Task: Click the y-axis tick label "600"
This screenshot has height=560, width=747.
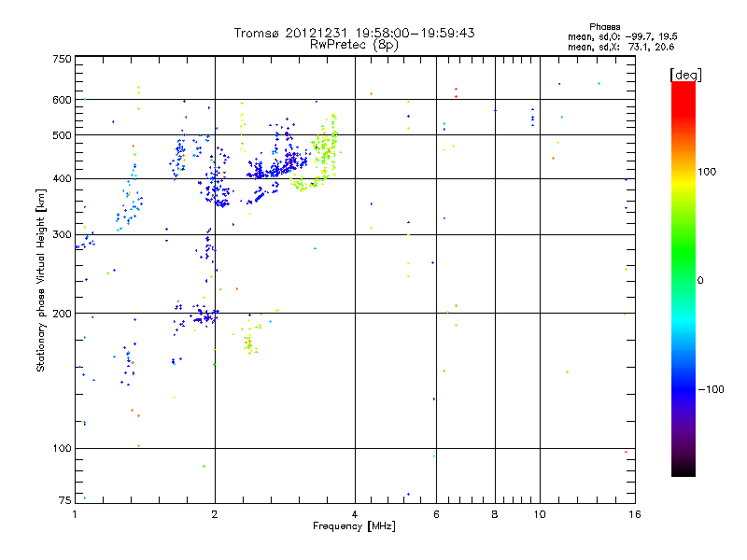Action: click(62, 100)
